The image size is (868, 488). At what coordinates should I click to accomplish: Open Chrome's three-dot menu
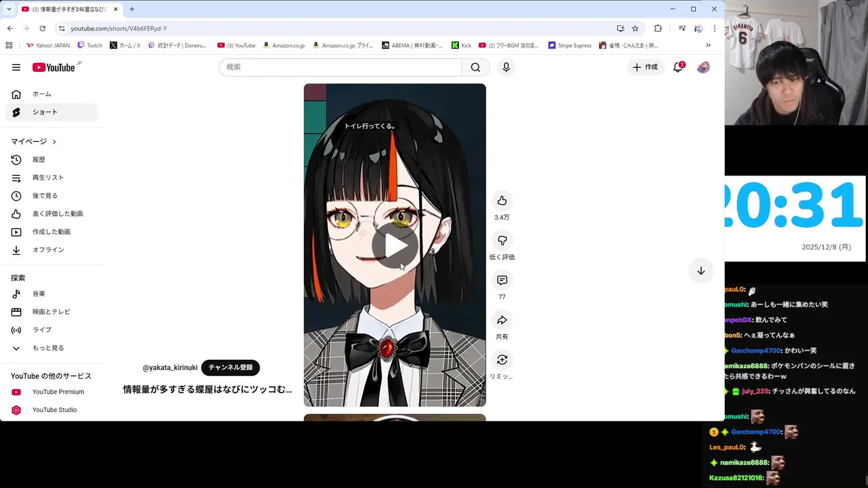click(x=714, y=28)
